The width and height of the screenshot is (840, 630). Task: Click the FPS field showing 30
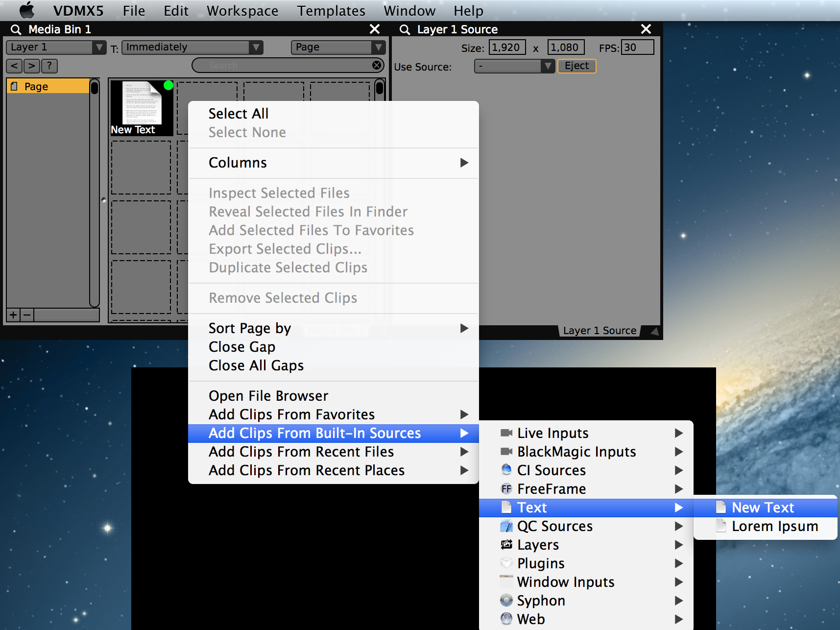tap(637, 48)
